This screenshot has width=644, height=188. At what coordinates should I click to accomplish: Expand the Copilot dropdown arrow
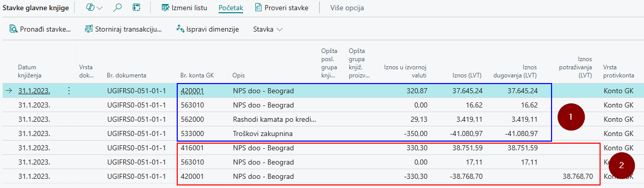click(x=99, y=8)
